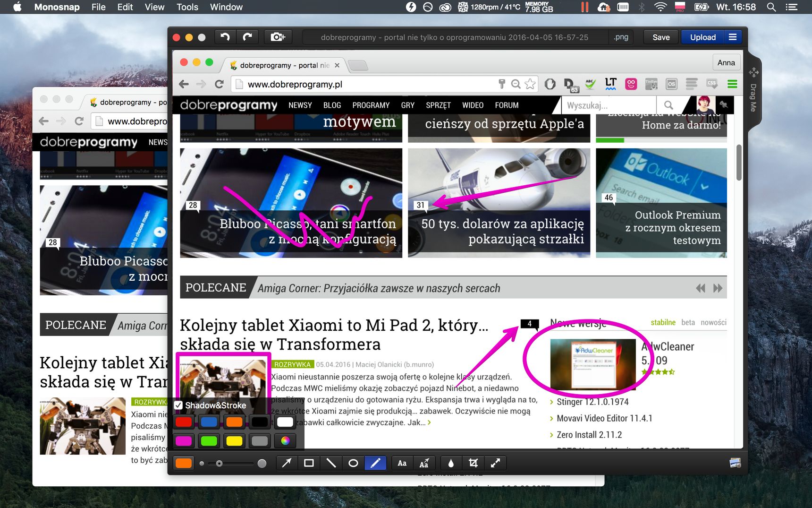The width and height of the screenshot is (812, 508).
Task: Open the Edit menu
Action: [125, 7]
